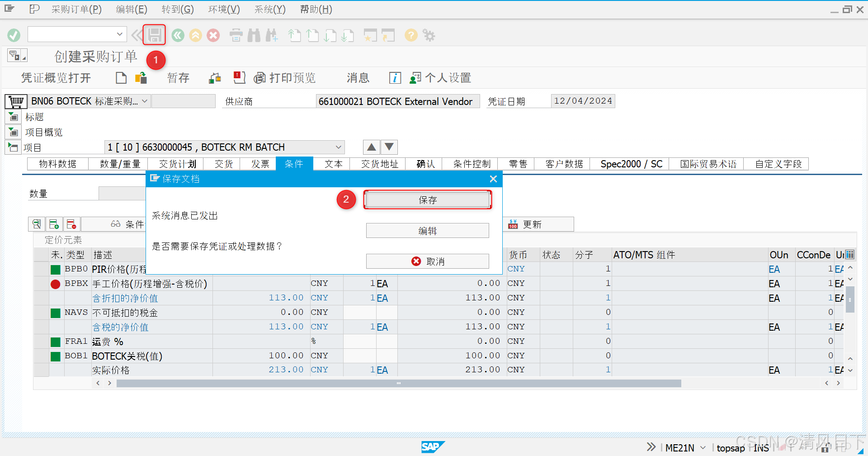868x456 pixels.
Task: Click the 取消 button in dialog
Action: pos(428,261)
